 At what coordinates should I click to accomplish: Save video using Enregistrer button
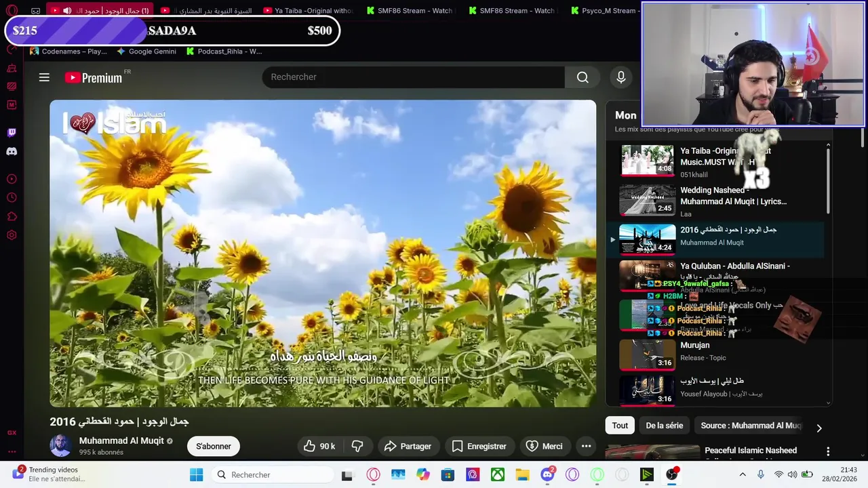(479, 446)
